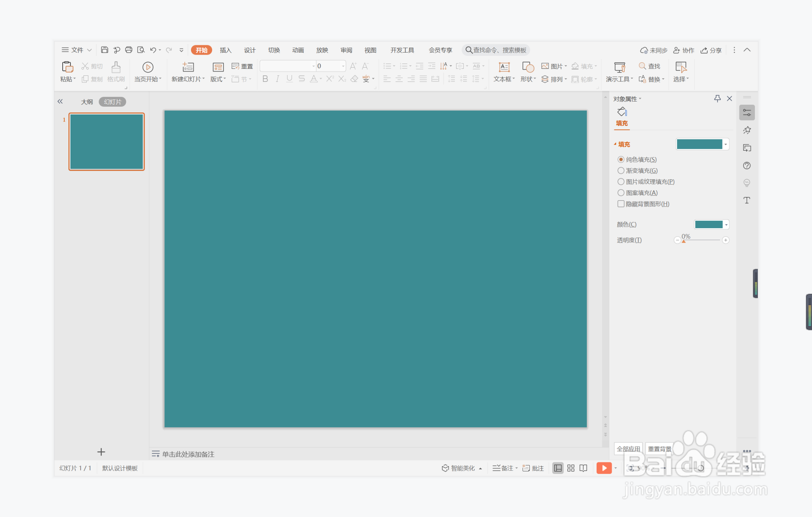Select pattern fill (图案填充) radio option
812x517 pixels.
pyautogui.click(x=621, y=193)
